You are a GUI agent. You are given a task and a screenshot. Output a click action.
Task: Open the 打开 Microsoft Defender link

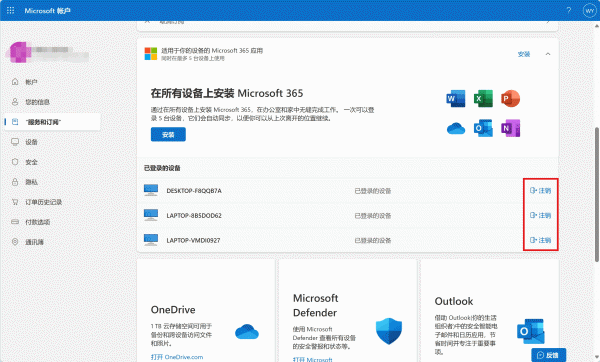(x=313, y=359)
